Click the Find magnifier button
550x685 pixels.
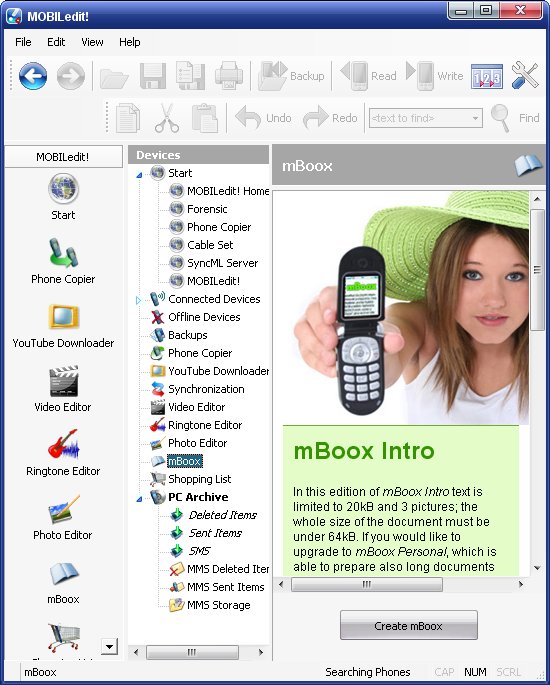coord(515,118)
